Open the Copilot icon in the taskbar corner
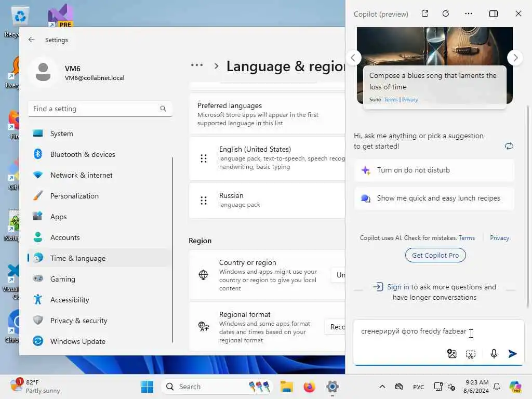The image size is (532, 399). (515, 387)
